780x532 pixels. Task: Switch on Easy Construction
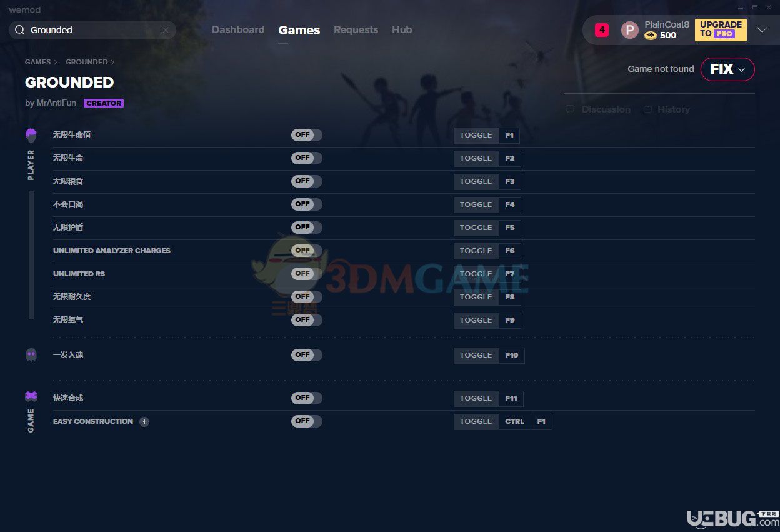point(306,421)
